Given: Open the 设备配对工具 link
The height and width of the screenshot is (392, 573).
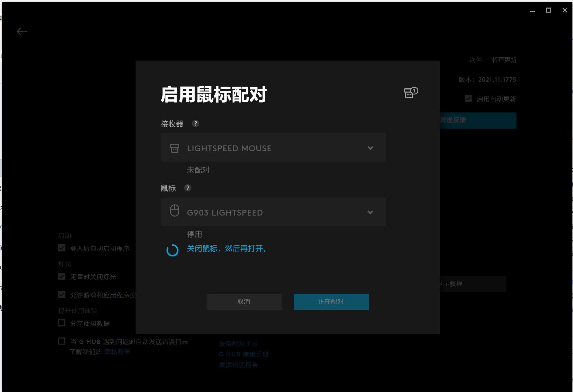Looking at the screenshot, I should point(238,344).
